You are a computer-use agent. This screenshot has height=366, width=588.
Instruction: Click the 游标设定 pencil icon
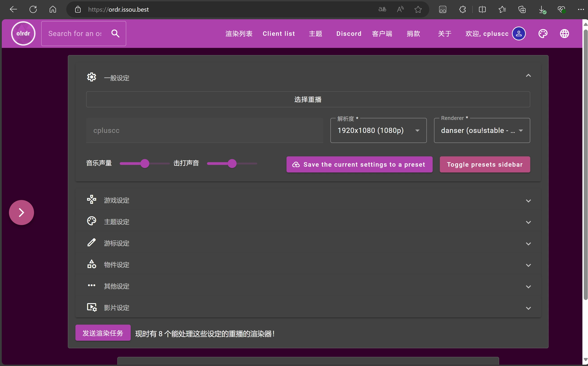92,243
